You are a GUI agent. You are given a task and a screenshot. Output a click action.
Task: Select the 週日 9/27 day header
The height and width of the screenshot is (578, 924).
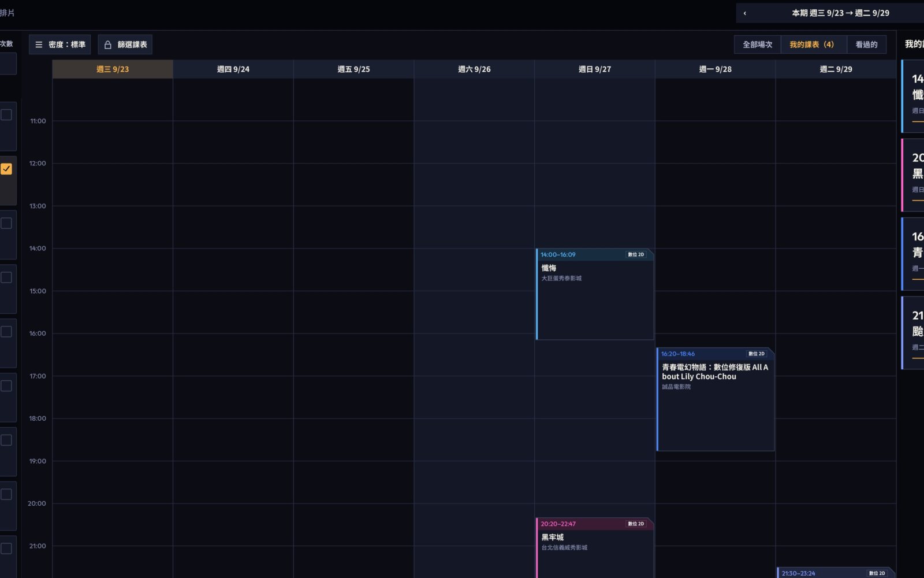coord(595,69)
